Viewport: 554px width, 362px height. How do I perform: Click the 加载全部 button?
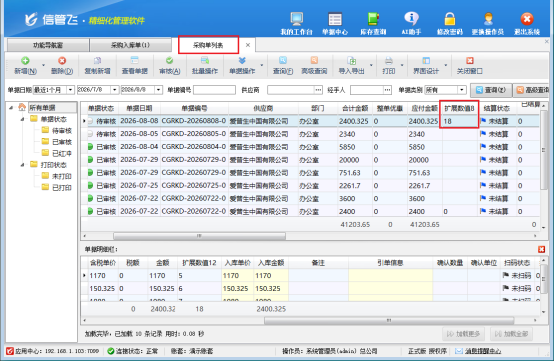(x=512, y=334)
